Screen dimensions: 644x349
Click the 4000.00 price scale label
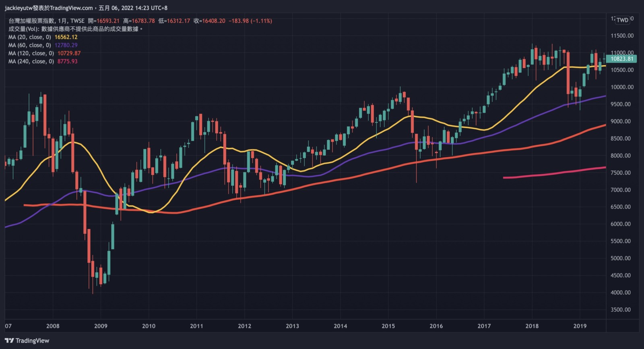point(620,293)
